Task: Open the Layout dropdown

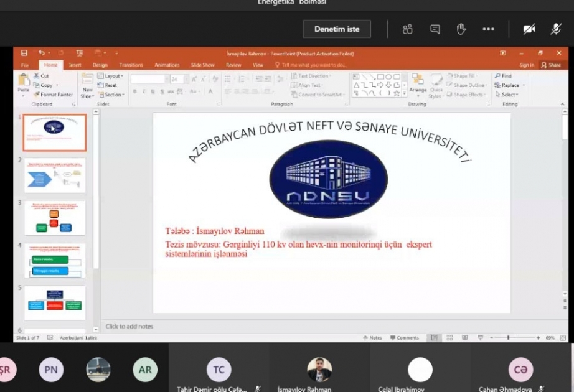Action: [111, 76]
